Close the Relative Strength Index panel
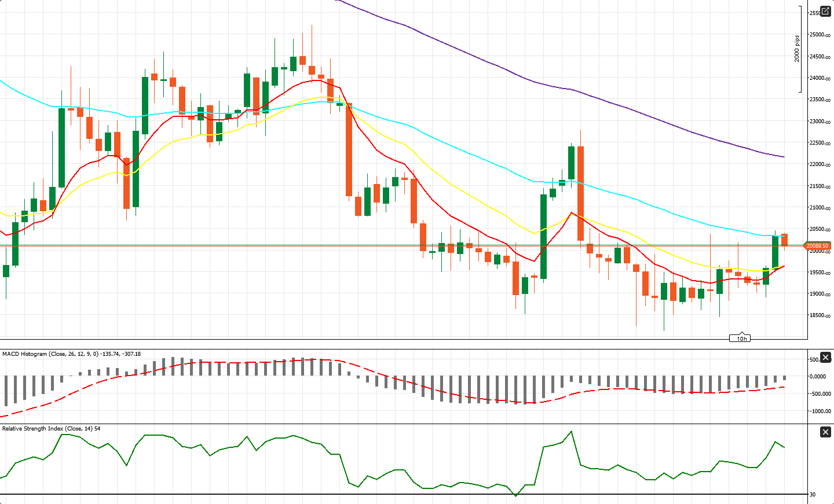This screenshot has width=834, height=504. (825, 432)
